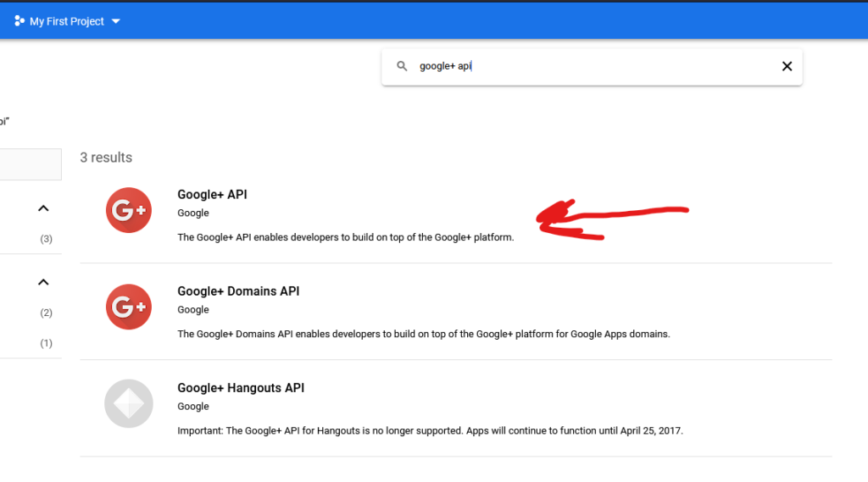Viewport: 868px width, 482px height.
Task: Open the Google+ API result title
Action: coord(212,195)
